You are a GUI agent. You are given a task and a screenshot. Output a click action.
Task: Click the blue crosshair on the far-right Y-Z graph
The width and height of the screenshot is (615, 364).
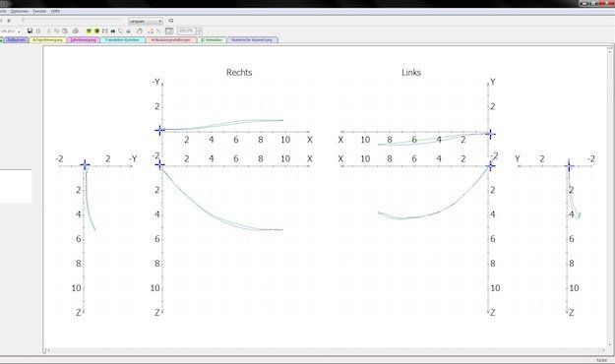[x=569, y=166]
